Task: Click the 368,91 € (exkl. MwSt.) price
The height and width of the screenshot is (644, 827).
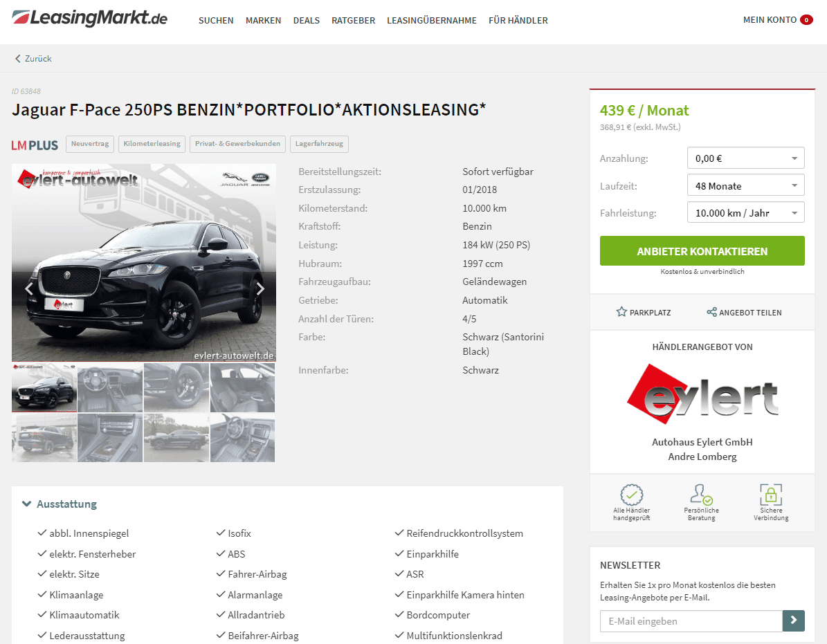Action: point(640,127)
